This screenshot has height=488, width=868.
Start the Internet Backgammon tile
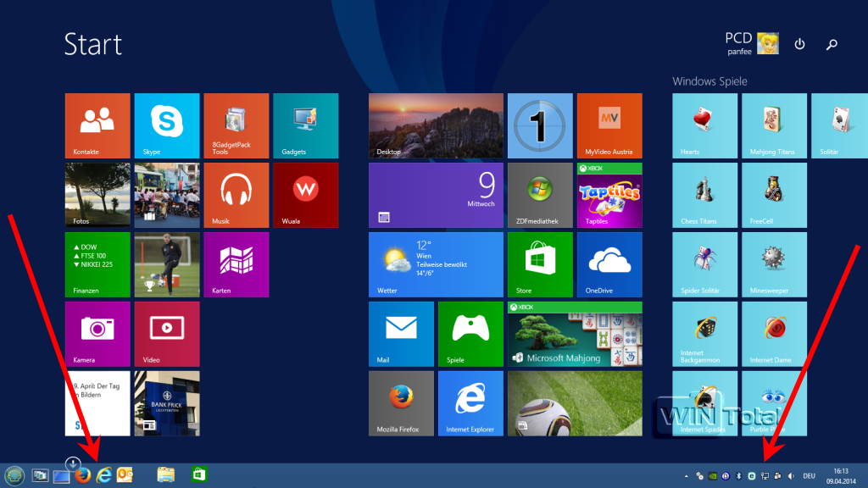pos(704,334)
